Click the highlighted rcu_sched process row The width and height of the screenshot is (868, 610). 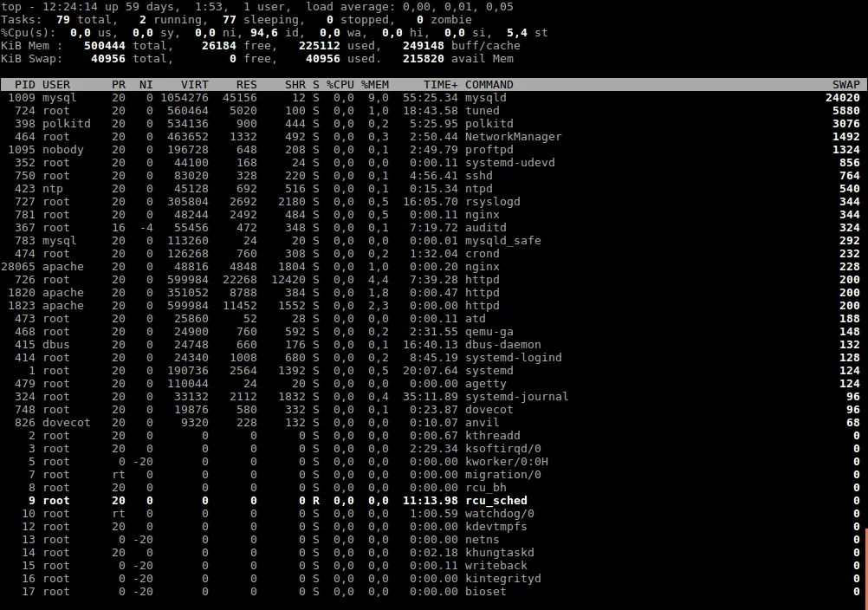click(496, 501)
